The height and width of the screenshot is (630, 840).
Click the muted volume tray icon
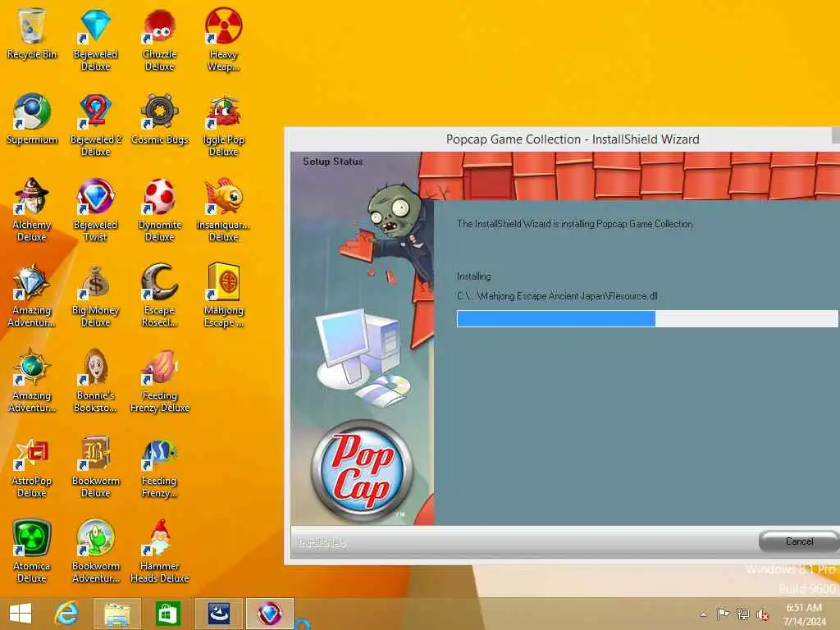(762, 614)
